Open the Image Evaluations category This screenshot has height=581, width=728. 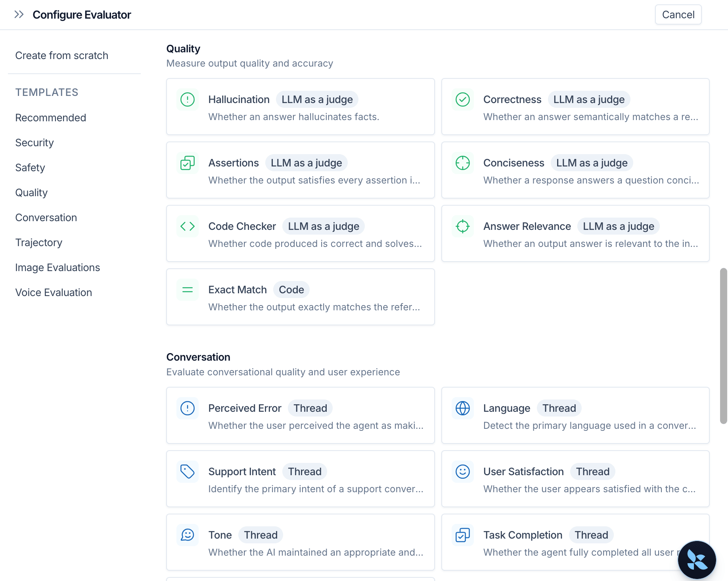(x=57, y=268)
